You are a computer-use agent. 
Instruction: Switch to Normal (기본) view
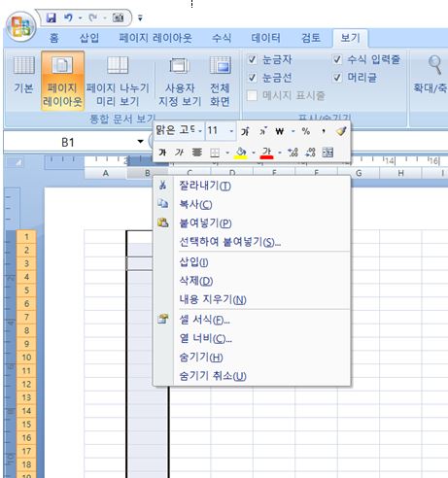pyautogui.click(x=23, y=75)
